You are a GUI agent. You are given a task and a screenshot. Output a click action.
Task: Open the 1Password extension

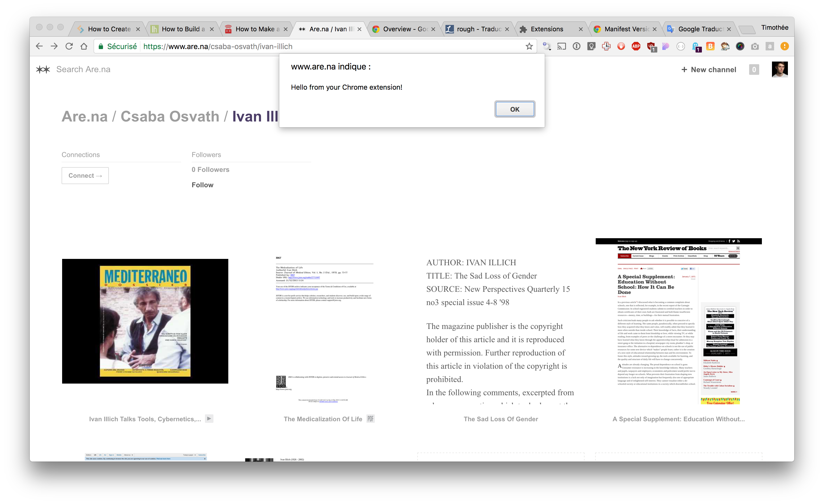click(577, 46)
